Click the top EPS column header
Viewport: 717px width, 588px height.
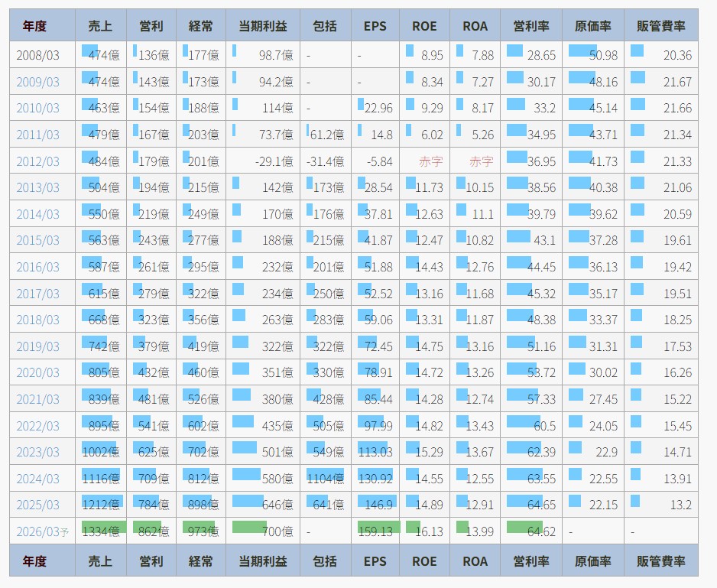(375, 26)
